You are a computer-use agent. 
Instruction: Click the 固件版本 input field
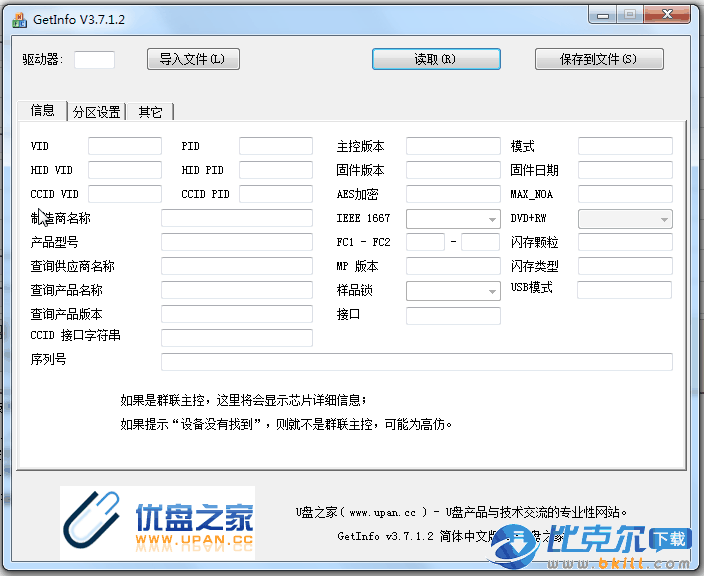[x=453, y=170]
